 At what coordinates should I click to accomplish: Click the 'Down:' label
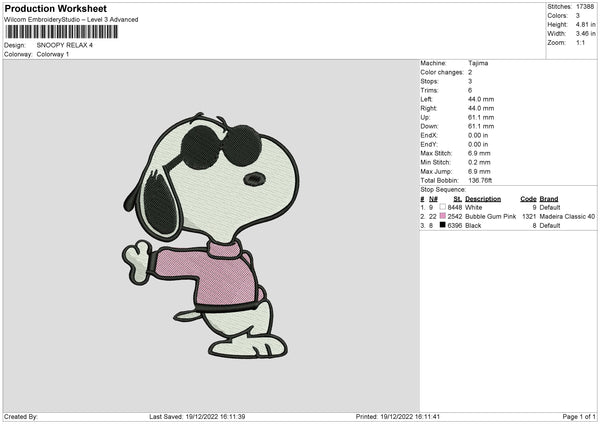click(x=429, y=126)
